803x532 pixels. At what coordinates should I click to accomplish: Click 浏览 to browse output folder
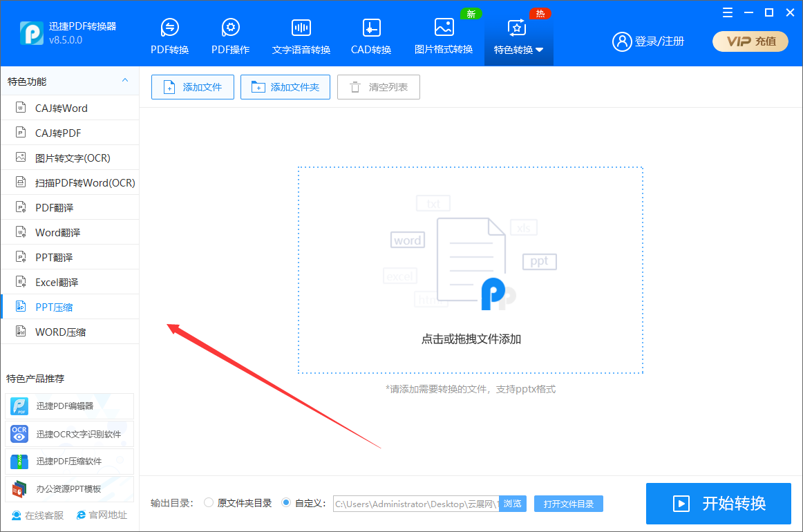pos(513,504)
